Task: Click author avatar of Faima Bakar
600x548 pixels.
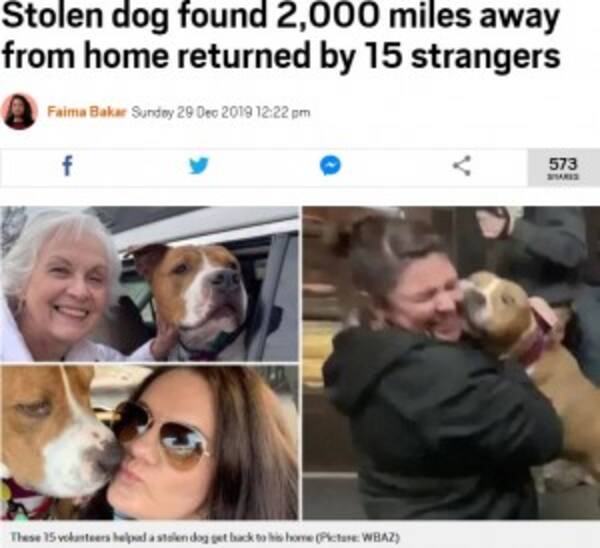Action: [20, 112]
